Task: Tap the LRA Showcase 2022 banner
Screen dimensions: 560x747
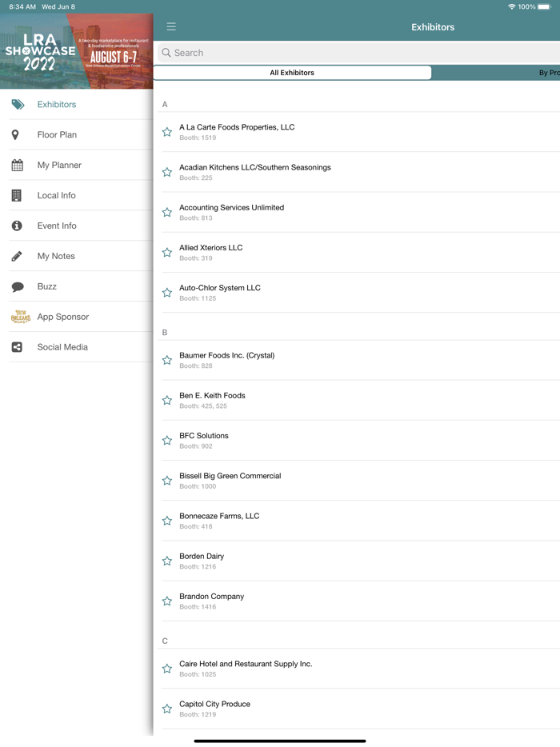Action: (76, 51)
